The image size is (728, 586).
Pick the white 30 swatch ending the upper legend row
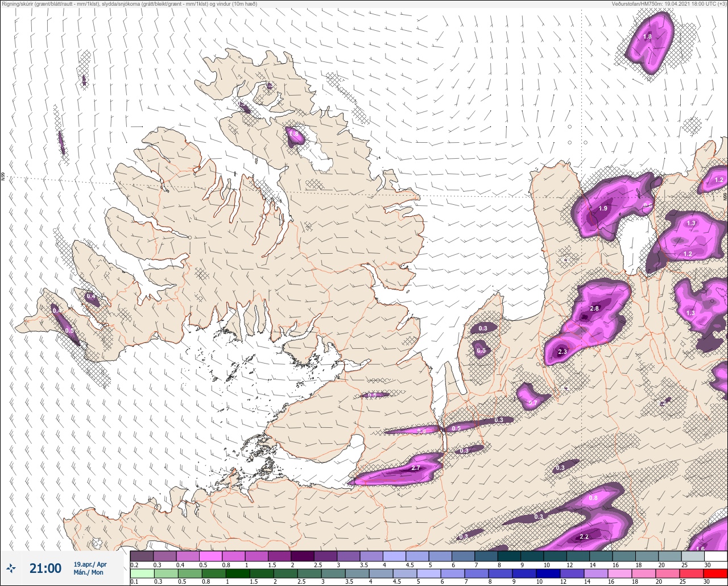click(x=715, y=556)
